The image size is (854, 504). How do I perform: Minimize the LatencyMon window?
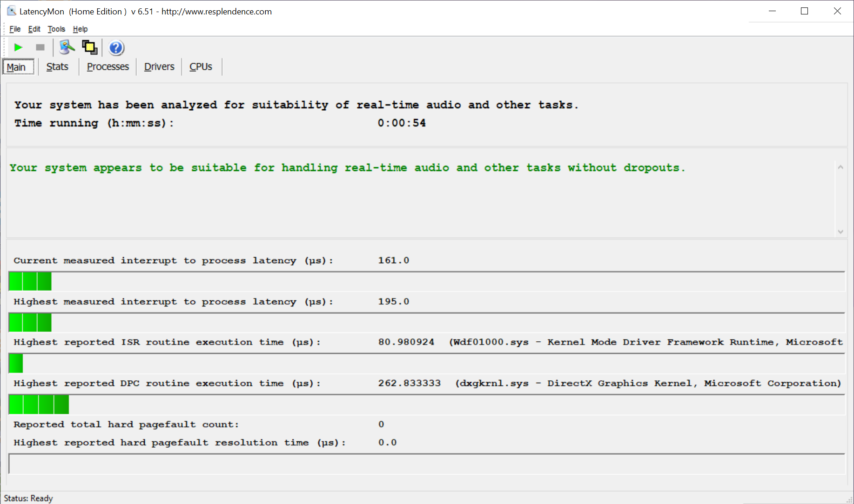[x=773, y=11]
